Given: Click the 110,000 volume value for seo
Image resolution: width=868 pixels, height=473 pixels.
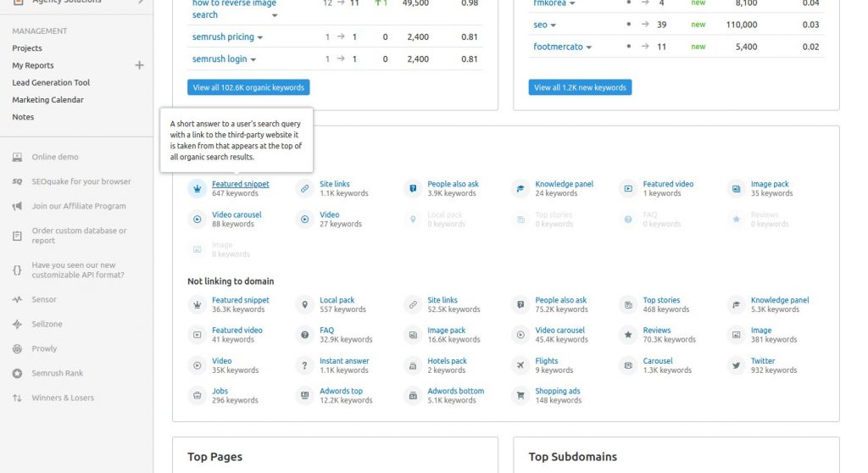Looking at the screenshot, I should (741, 25).
